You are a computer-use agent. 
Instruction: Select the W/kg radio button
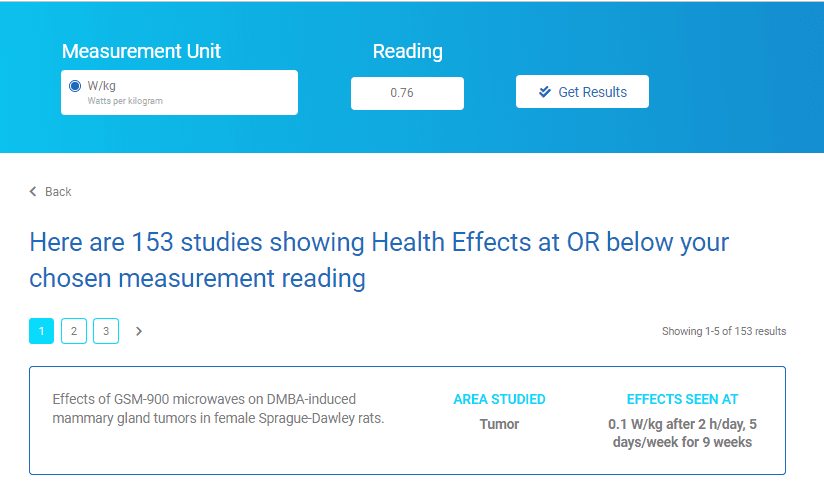(75, 86)
